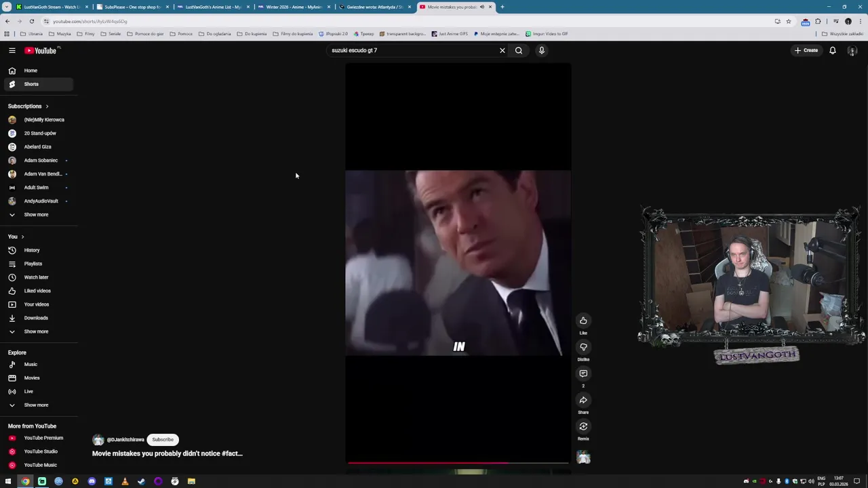The image size is (868, 488).
Task: Switch to the SubsPlease browser tab
Action: (x=132, y=7)
